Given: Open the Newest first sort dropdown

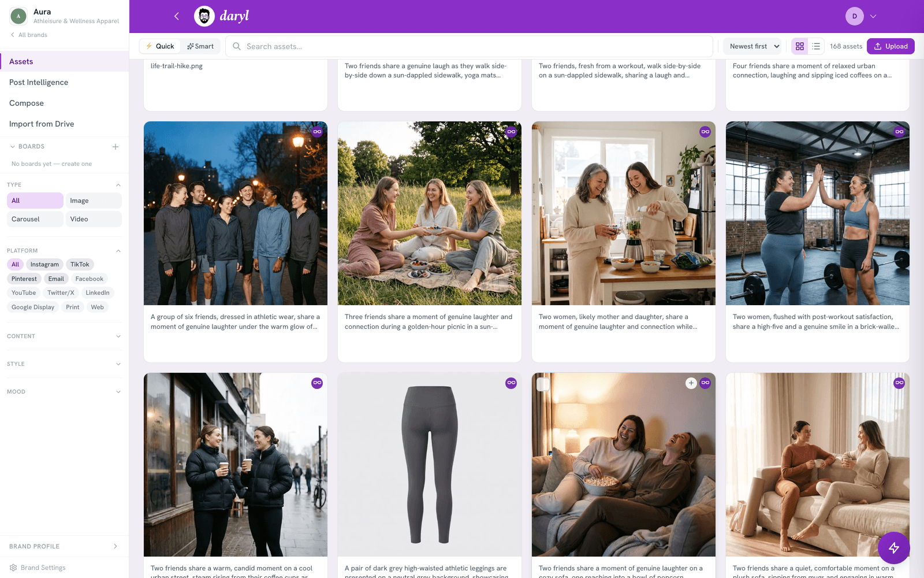Looking at the screenshot, I should (x=754, y=46).
